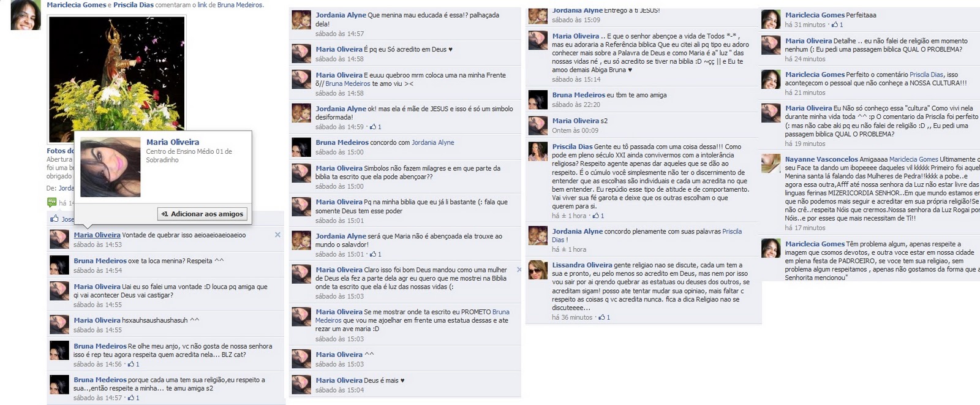Click Lissandra Oliveira's profile name
This screenshot has width=980, height=405.
pos(582,265)
